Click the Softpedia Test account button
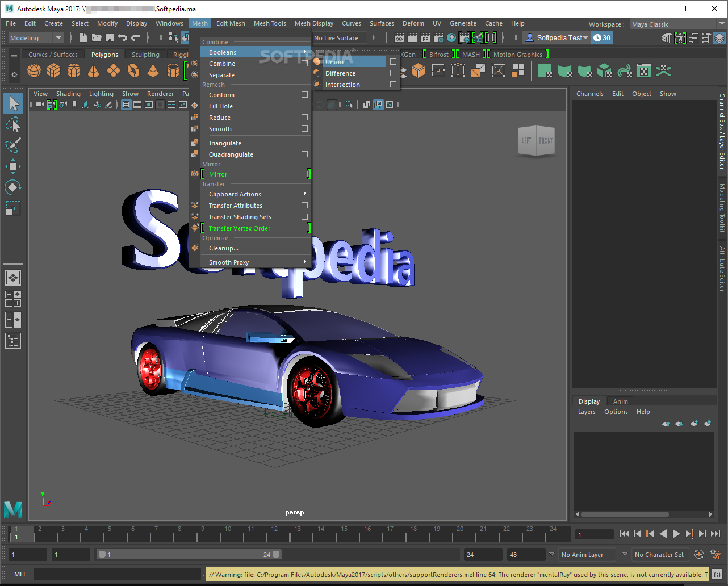 click(x=556, y=38)
